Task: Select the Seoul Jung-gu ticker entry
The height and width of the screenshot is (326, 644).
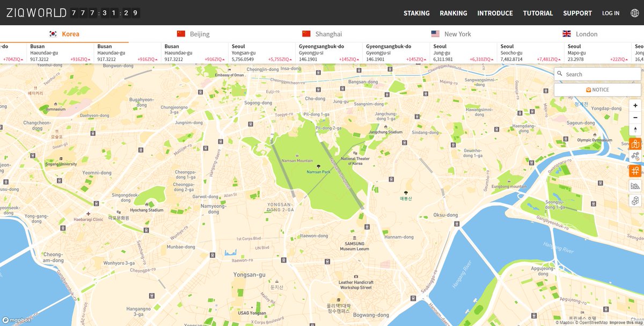Action: [463, 53]
